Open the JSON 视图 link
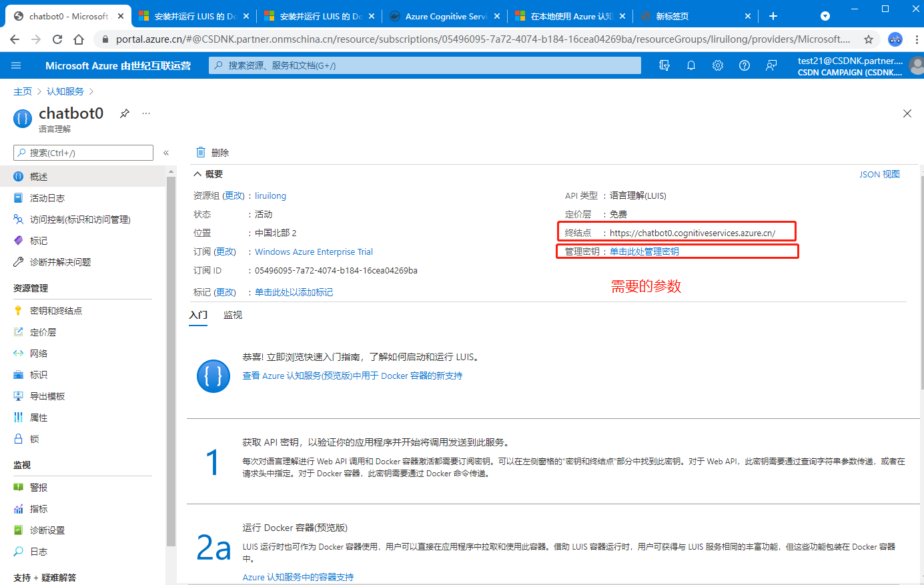 point(879,174)
